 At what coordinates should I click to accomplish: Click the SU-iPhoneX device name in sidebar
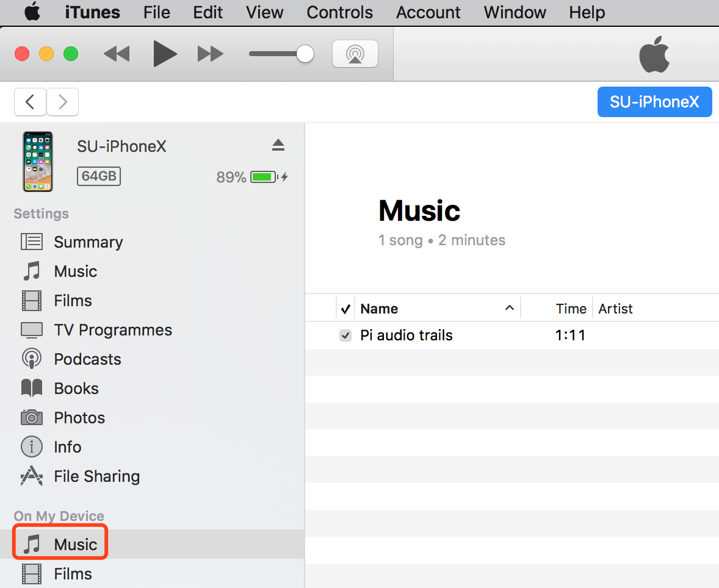pyautogui.click(x=121, y=146)
